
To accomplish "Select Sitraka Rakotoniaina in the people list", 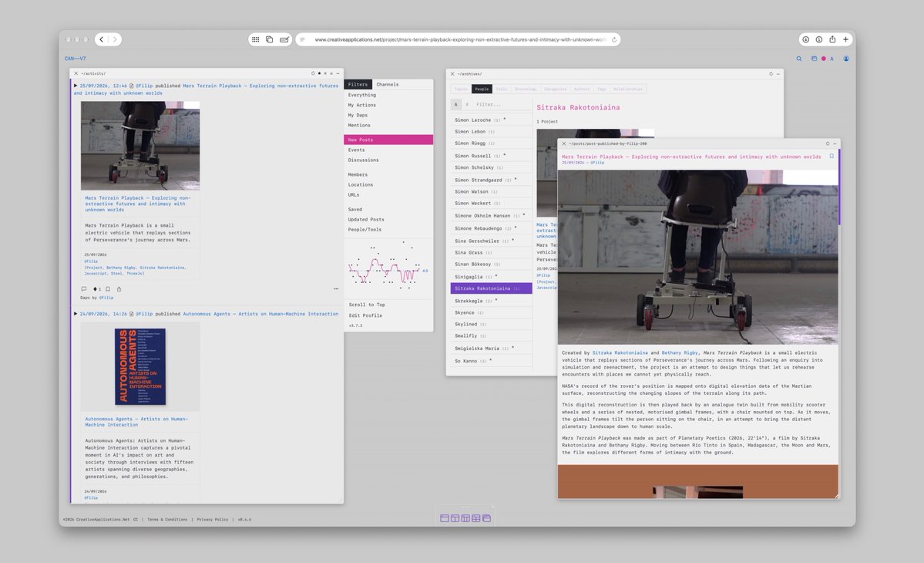I will [492, 288].
